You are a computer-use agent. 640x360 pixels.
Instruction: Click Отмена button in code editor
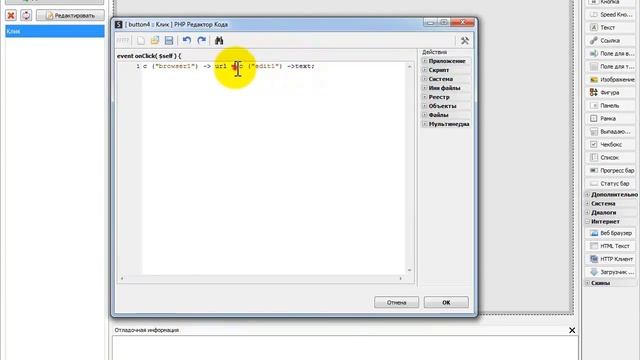point(396,302)
